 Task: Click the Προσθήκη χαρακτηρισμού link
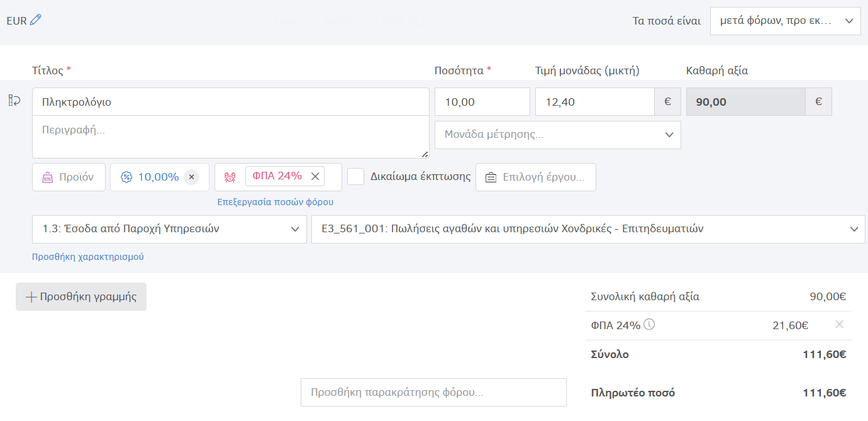(x=88, y=257)
